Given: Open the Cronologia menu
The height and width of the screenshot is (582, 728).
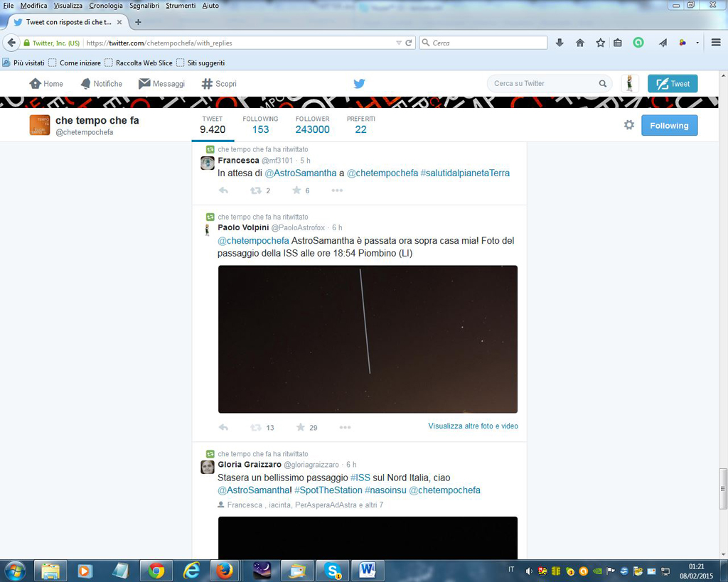Looking at the screenshot, I should point(106,6).
